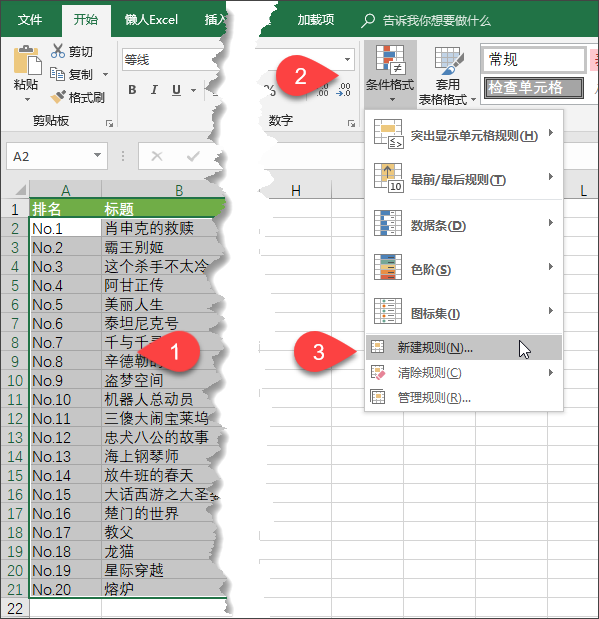The image size is (599, 619).
Task: Choose Manage Rules (管理规则) menu entry
Action: coord(464,397)
